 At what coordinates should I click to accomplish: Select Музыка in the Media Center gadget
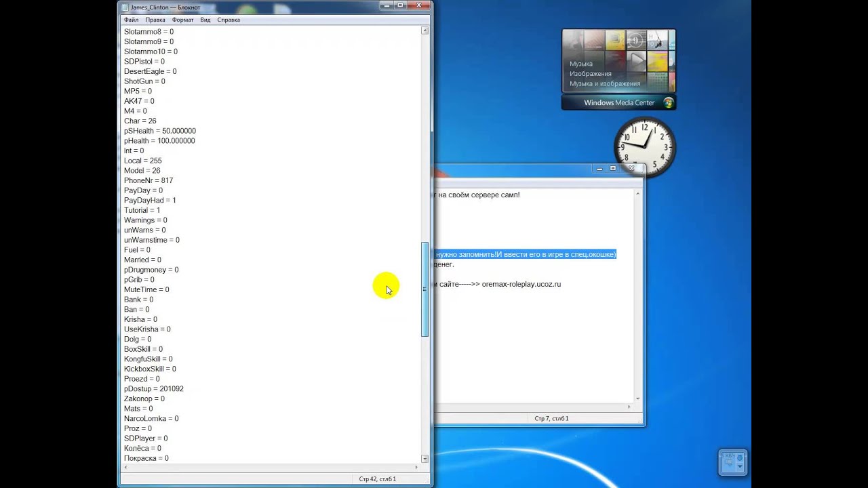pos(581,64)
